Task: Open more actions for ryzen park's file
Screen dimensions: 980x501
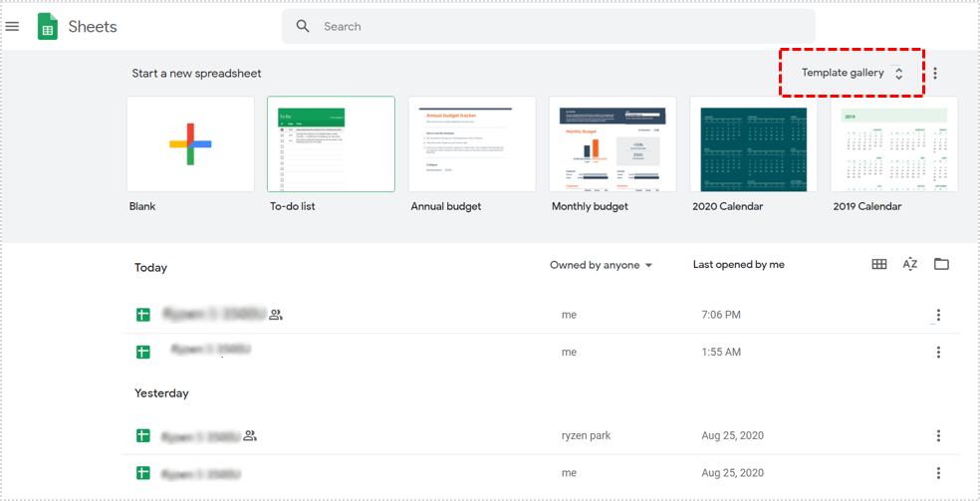Action: [937, 436]
